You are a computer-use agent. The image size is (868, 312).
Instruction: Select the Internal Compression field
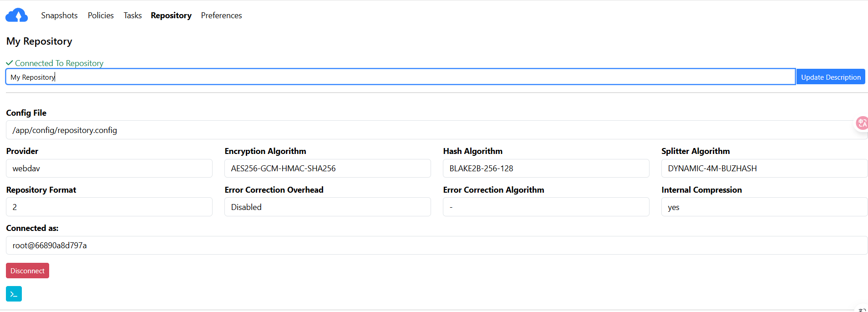765,207
